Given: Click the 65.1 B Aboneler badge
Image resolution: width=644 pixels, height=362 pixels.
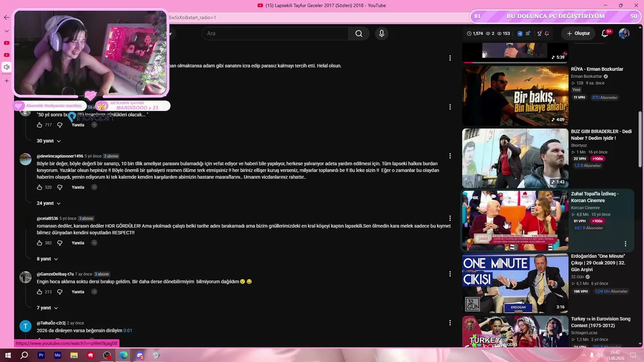Looking at the screenshot, I should pos(589,228).
